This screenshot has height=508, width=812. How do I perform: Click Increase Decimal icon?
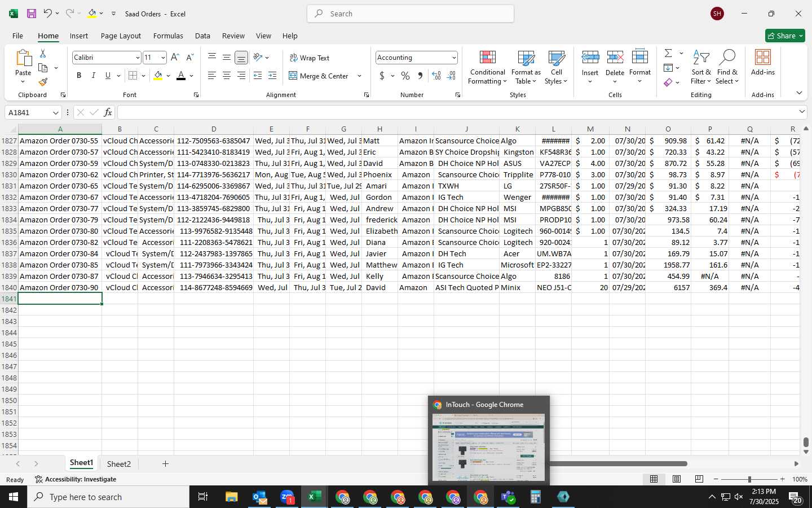[x=436, y=76]
